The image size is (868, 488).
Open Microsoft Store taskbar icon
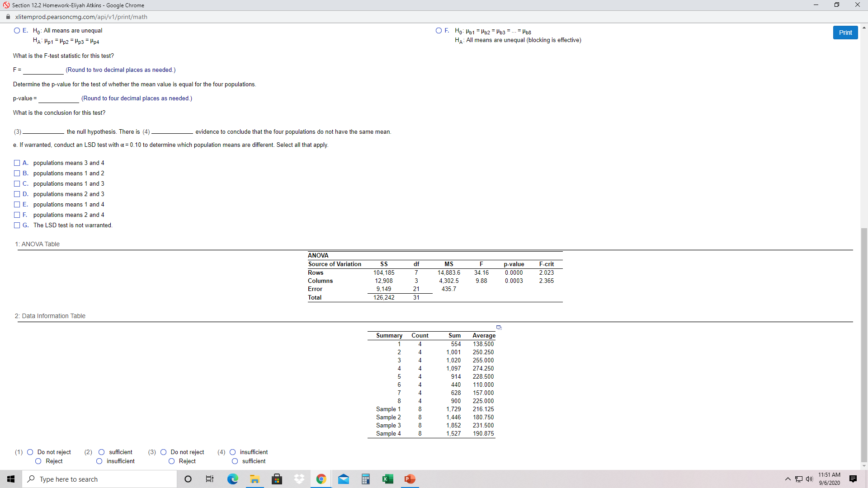point(277,479)
